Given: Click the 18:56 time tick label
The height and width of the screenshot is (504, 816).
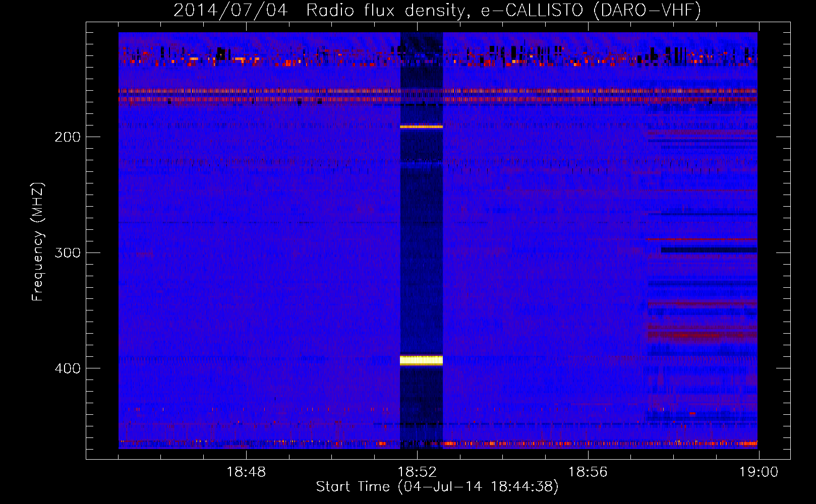Looking at the screenshot, I should pos(588,472).
